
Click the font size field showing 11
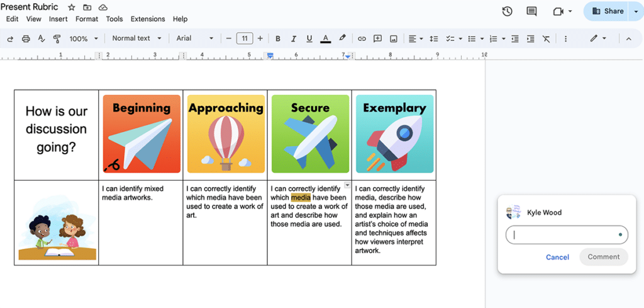[245, 38]
